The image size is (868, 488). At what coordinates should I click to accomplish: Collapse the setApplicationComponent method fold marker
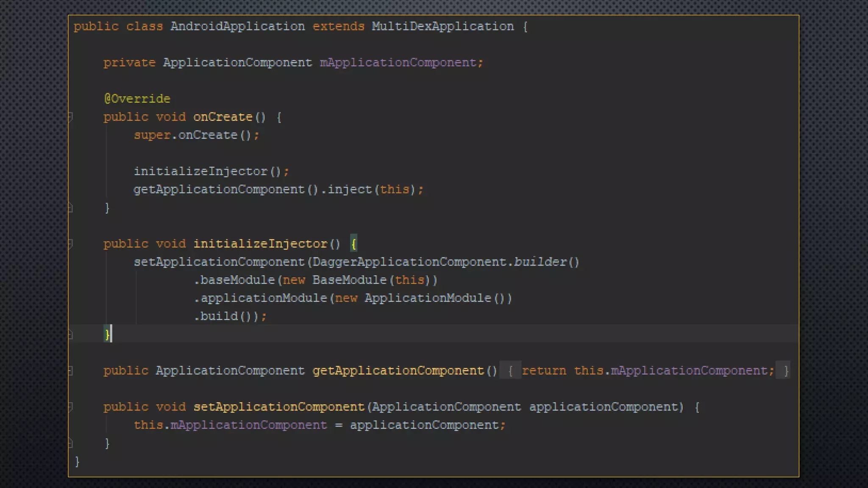pyautogui.click(x=70, y=407)
